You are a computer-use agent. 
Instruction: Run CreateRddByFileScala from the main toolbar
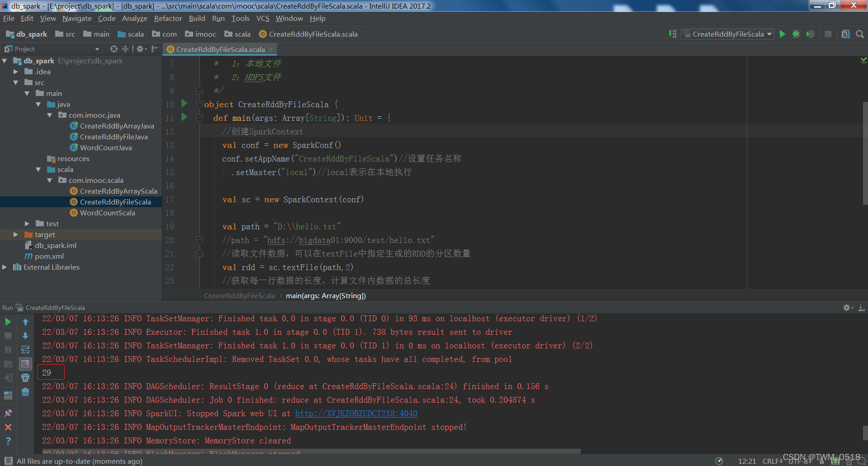coord(783,34)
